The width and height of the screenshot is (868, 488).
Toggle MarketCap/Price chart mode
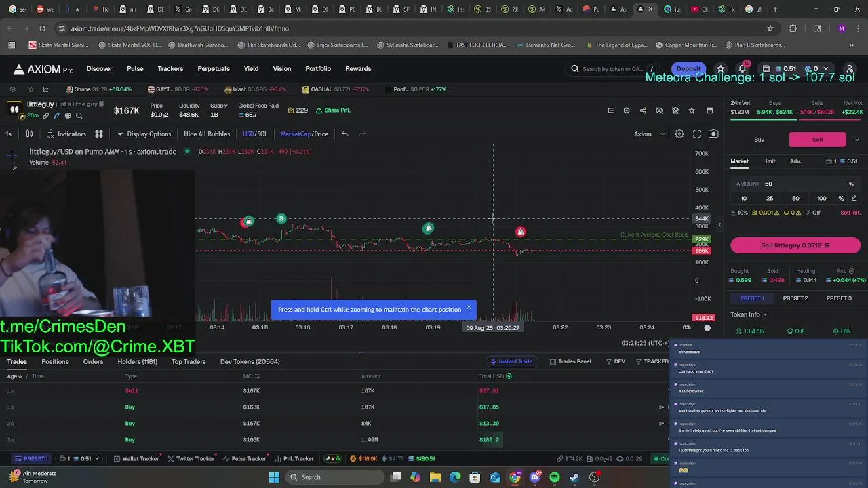pos(304,134)
